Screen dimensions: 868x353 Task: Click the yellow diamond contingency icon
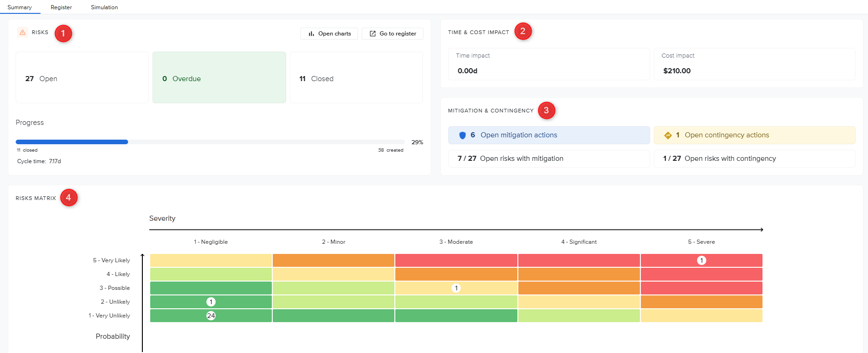[x=668, y=135]
